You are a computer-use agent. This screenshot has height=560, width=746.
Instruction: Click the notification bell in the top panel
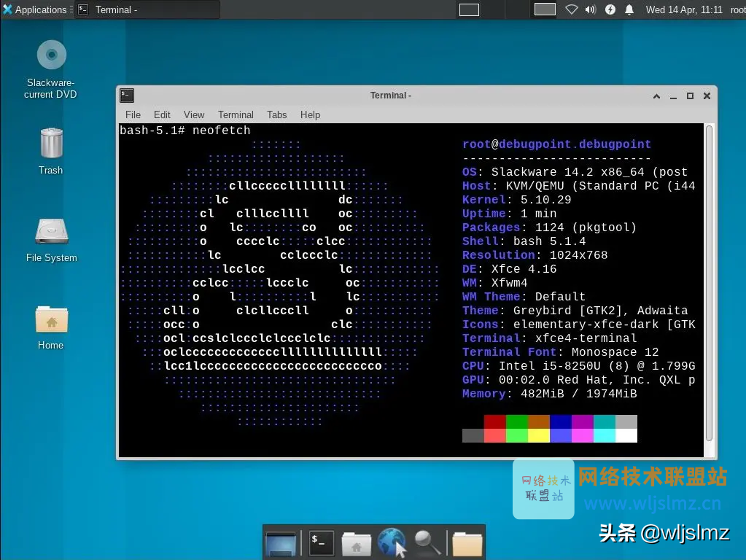628,9
